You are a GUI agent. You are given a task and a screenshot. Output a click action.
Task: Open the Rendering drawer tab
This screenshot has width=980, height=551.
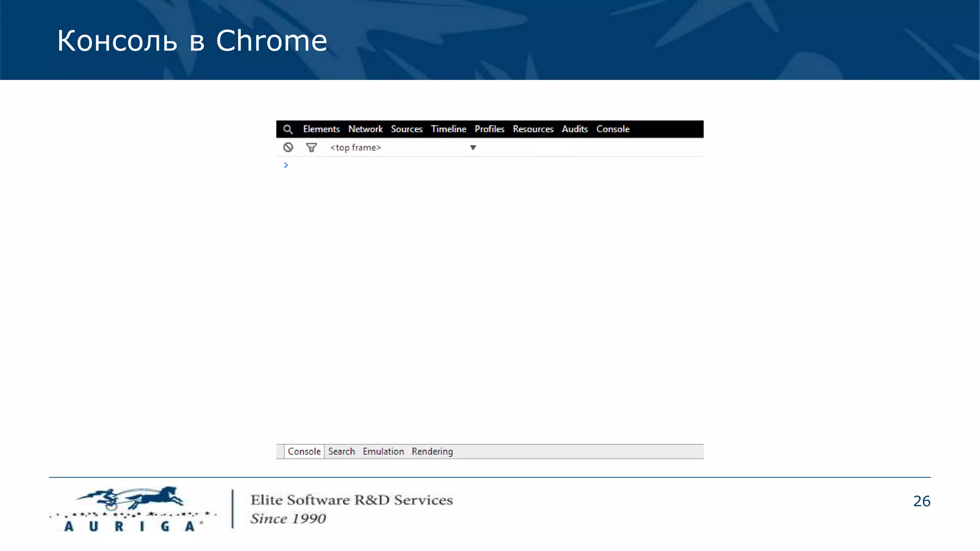point(432,452)
